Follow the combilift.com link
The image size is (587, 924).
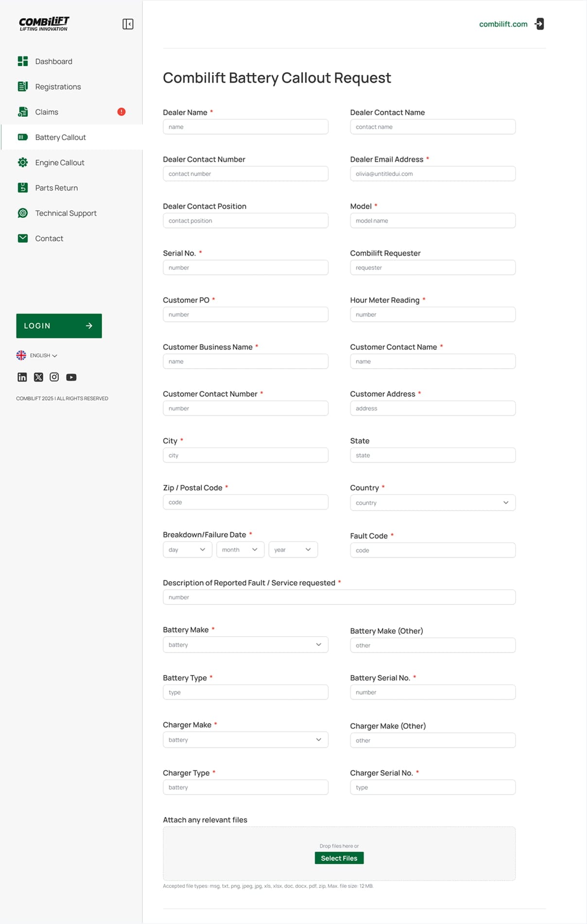(503, 24)
